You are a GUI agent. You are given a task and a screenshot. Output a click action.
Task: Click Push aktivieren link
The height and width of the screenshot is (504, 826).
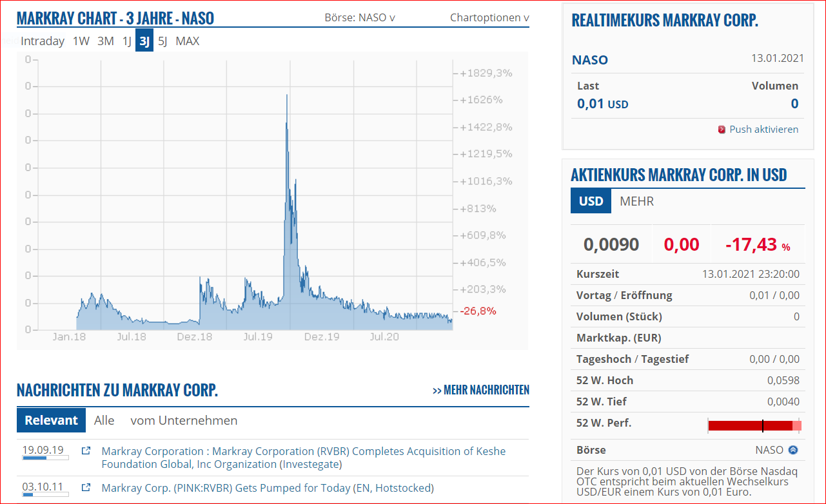click(763, 130)
